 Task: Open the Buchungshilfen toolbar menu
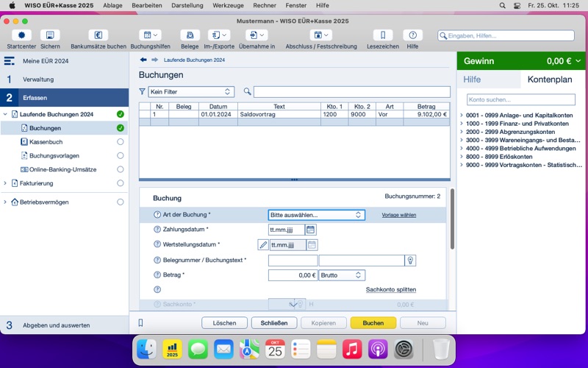[151, 35]
